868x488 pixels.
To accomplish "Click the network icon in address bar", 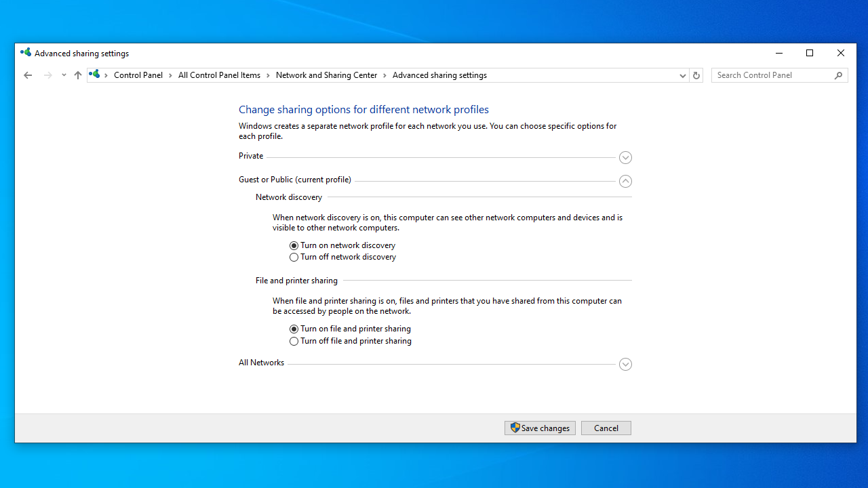I will coord(95,75).
